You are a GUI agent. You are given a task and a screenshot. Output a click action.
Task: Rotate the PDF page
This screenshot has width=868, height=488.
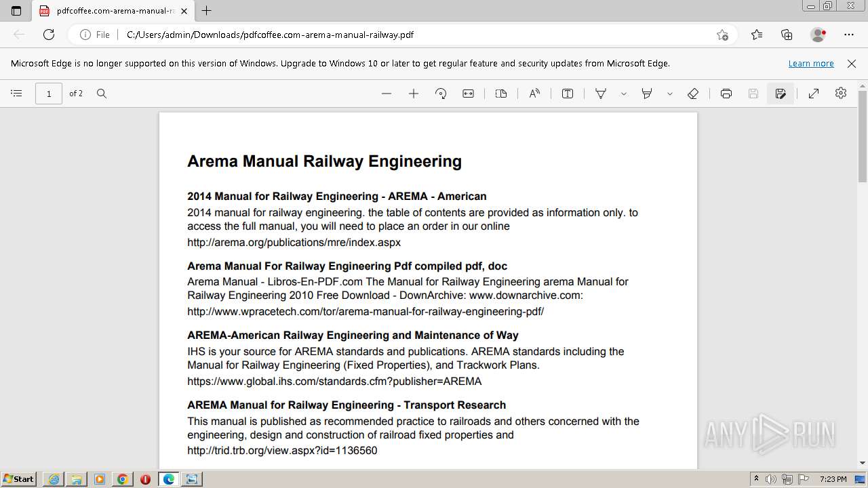point(441,94)
